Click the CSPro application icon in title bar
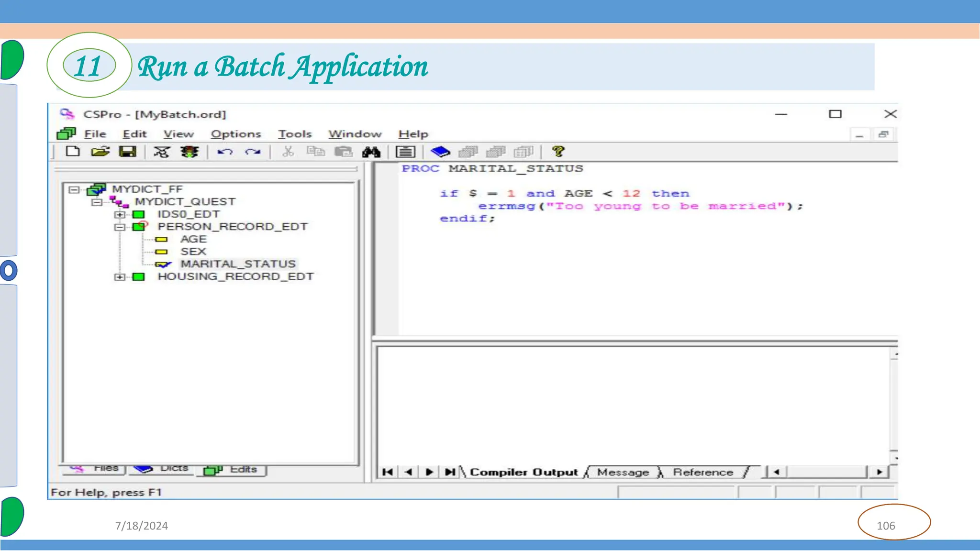Screen dimensions: 980x551 pyautogui.click(x=67, y=114)
